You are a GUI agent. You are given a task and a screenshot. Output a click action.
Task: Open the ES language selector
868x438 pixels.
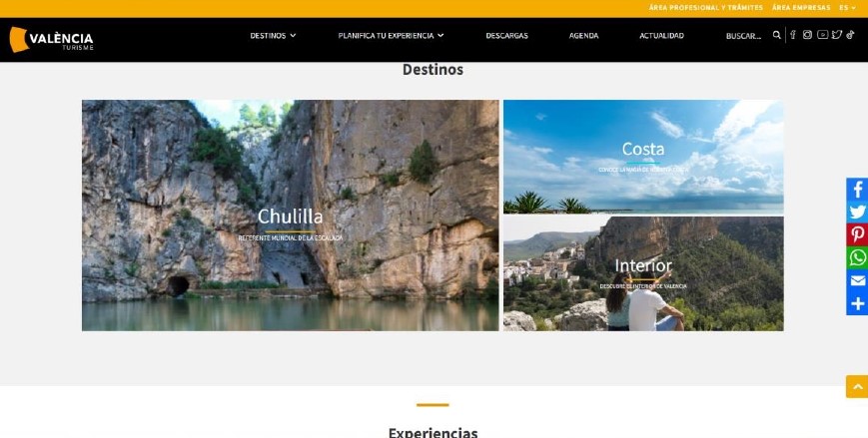click(847, 8)
